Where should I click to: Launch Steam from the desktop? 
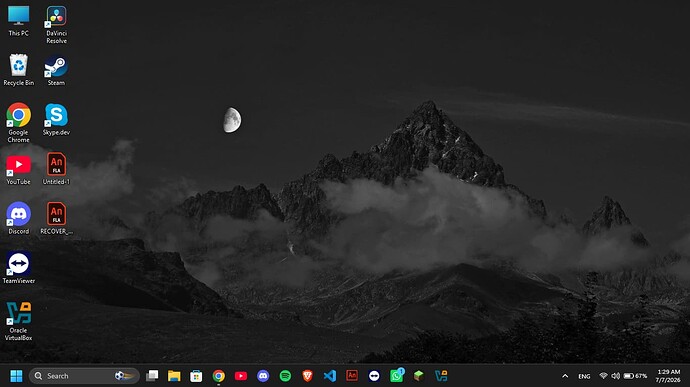tap(56, 70)
